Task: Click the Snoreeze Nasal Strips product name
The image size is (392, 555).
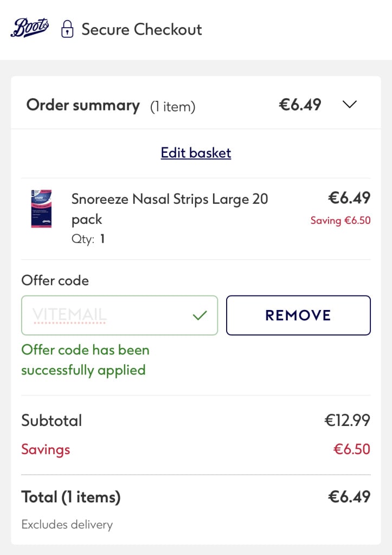Action: coord(169,209)
